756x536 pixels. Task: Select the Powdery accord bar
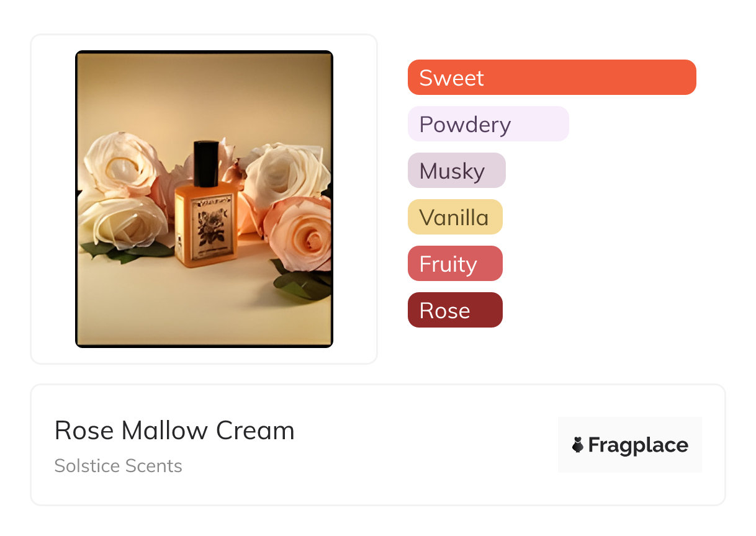click(488, 124)
